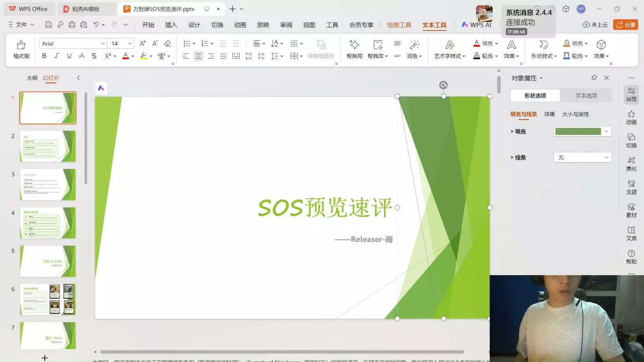Align text to the right

pos(211,56)
